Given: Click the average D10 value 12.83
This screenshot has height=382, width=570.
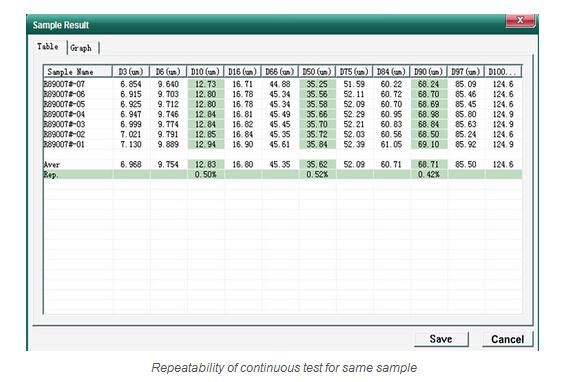Looking at the screenshot, I should (x=205, y=164).
